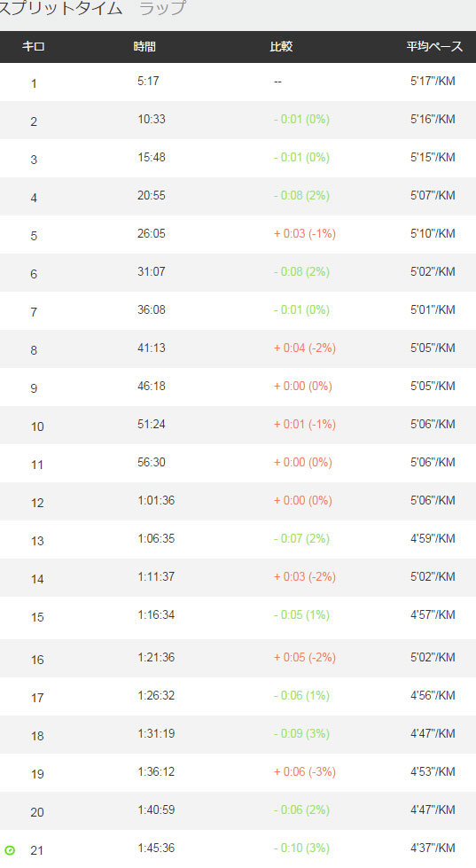
Task: Select the final 1:45:36 split time
Action: (156, 848)
